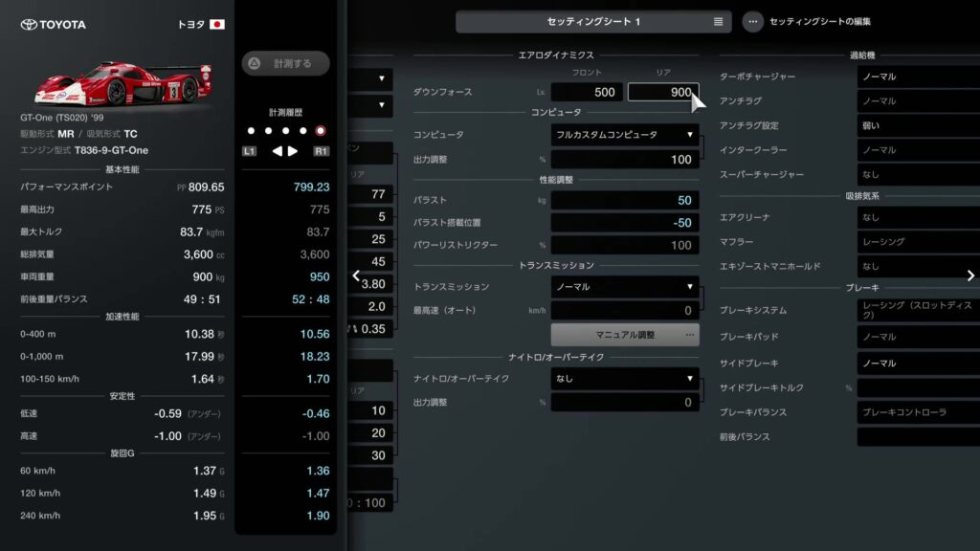This screenshot has height=551, width=980.
Task: Click the left arrow in measurement history
Action: pos(278,151)
